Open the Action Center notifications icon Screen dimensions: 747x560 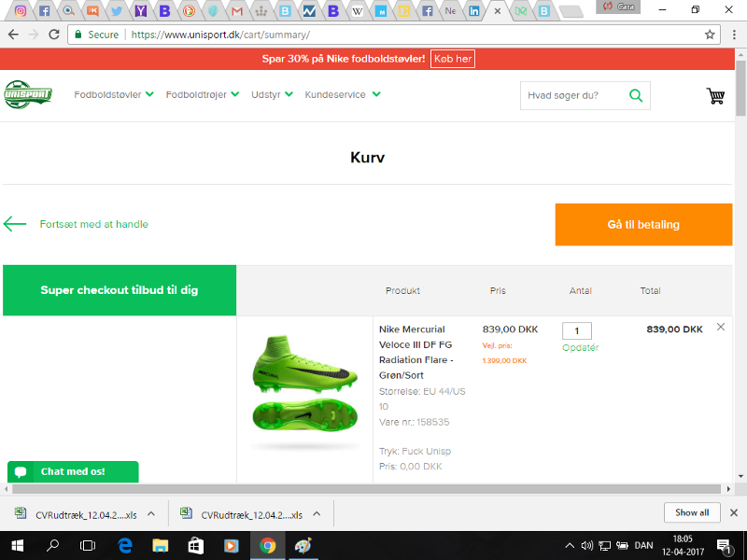724,546
